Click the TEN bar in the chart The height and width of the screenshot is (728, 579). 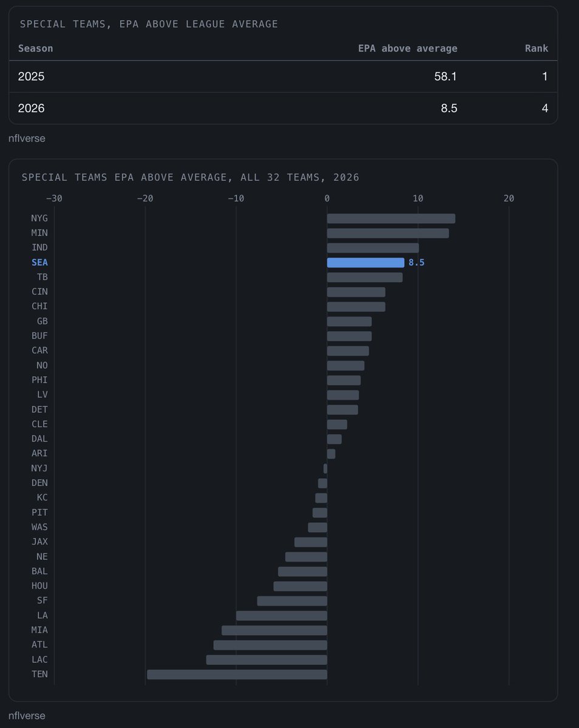click(237, 675)
